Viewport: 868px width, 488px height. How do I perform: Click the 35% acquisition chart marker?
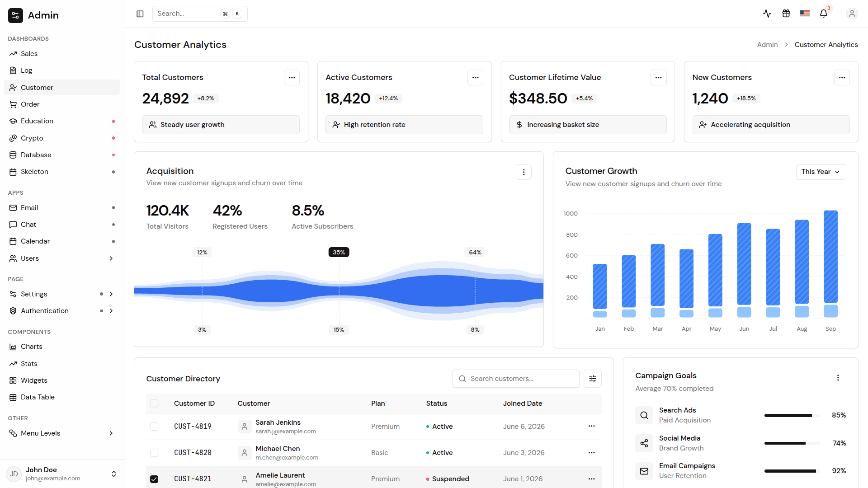pyautogui.click(x=339, y=253)
